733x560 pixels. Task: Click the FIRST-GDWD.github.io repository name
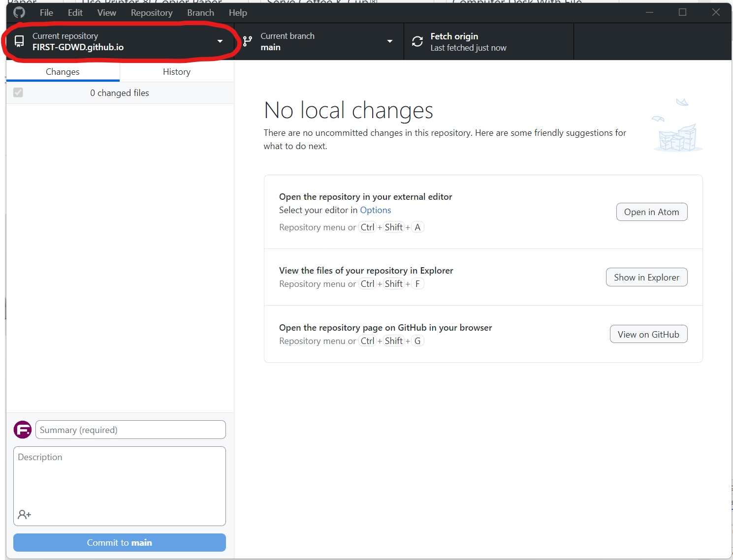pyautogui.click(x=78, y=47)
